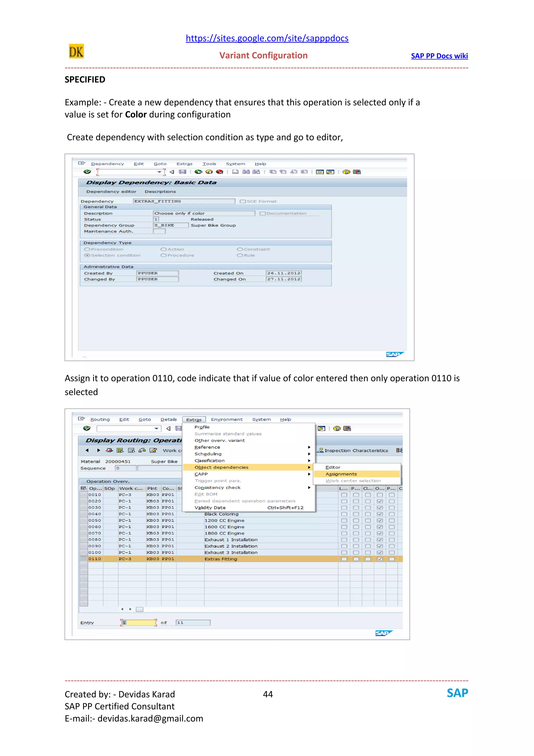534x756 pixels.
Task: Open the Environment menu
Action: click(x=227, y=419)
